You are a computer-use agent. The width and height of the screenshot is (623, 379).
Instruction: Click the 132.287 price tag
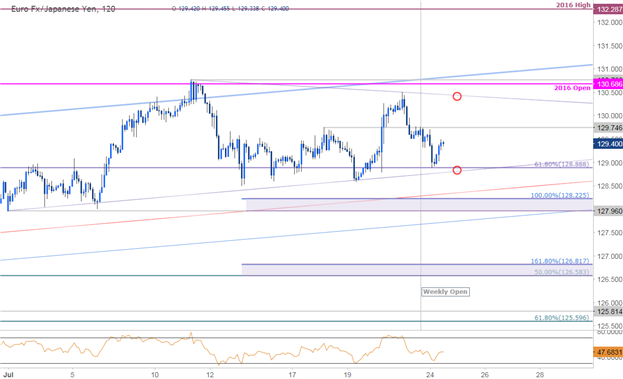pos(608,9)
